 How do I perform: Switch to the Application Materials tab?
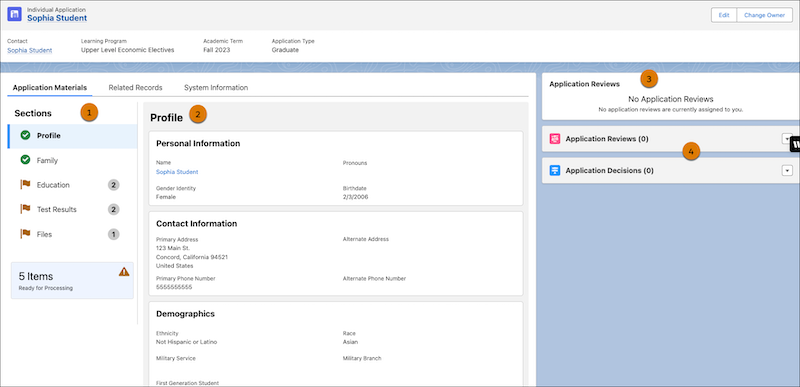(50, 88)
